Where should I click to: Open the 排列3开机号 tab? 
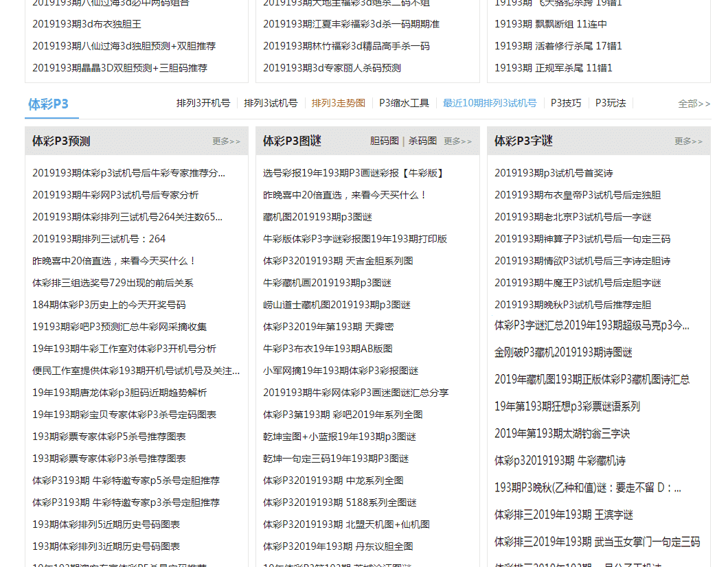pos(203,103)
